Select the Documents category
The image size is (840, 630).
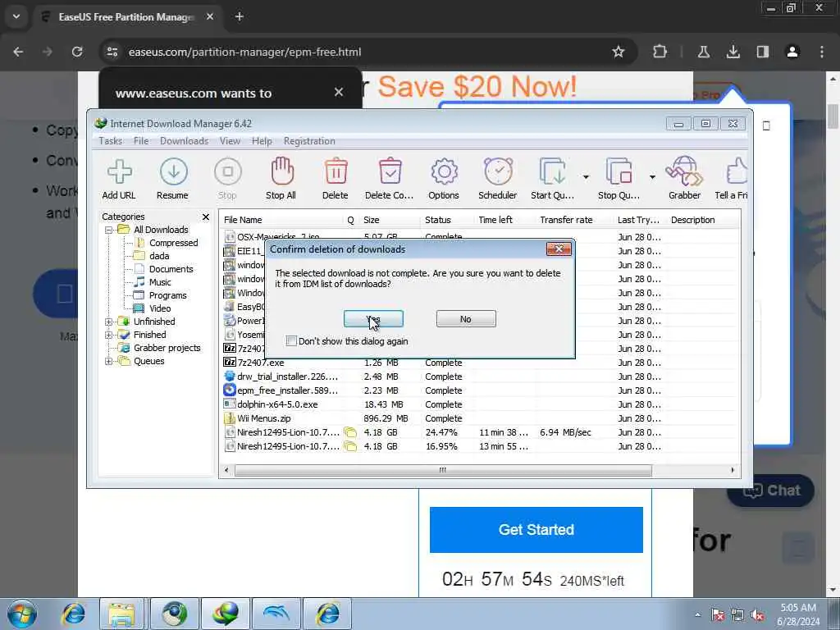point(171,269)
